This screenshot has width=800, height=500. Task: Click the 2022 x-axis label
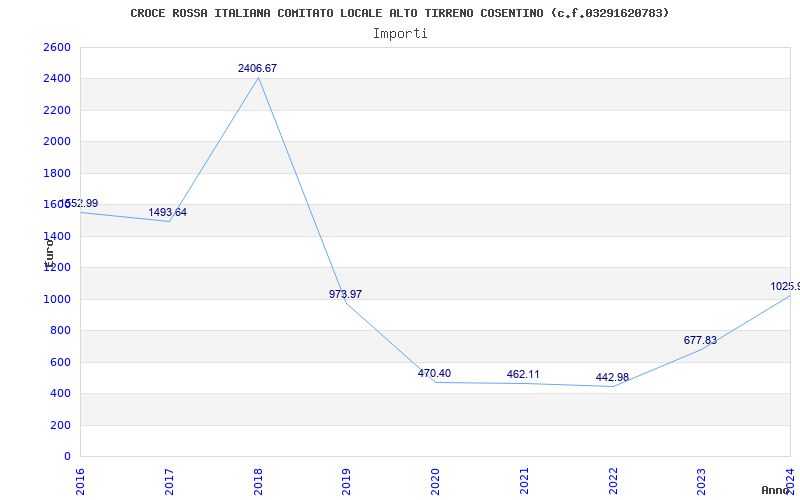click(x=613, y=481)
